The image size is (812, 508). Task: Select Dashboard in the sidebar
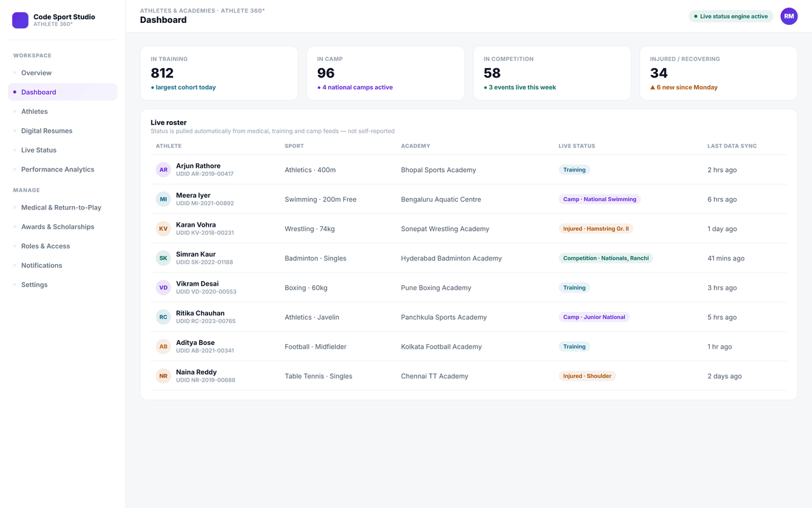click(x=63, y=92)
